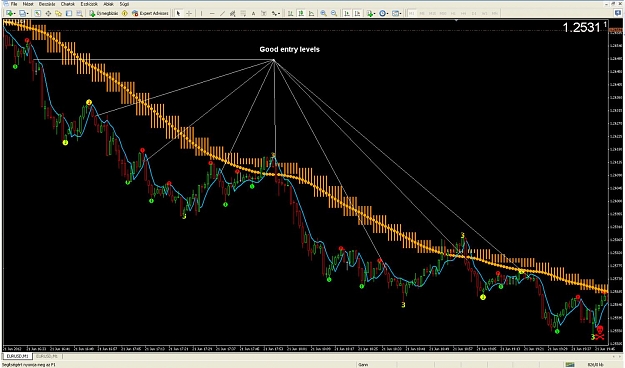Select the M1 timeframe button
The height and width of the screenshot is (368, 625).
[x=411, y=13]
